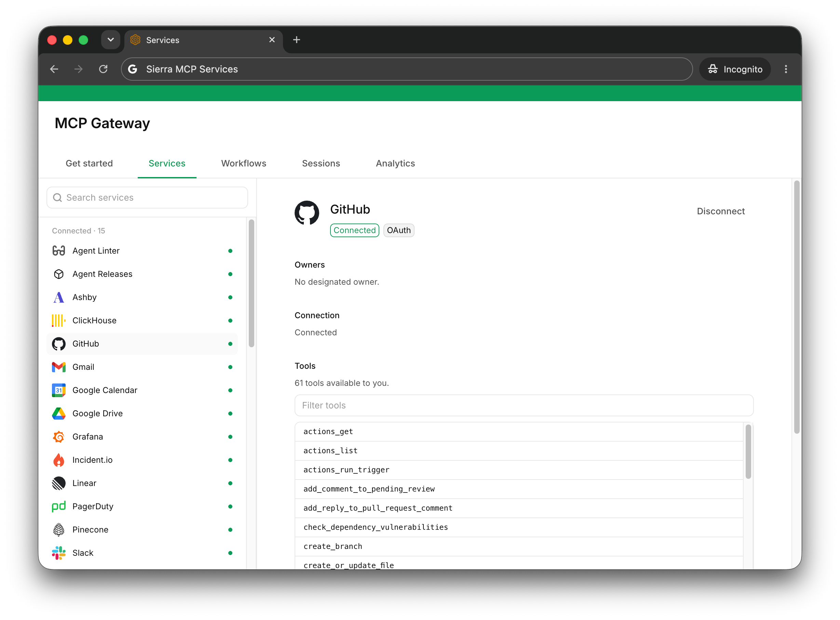Open the actions_run_trigger tool
Image resolution: width=840 pixels, height=620 pixels.
pyautogui.click(x=519, y=470)
